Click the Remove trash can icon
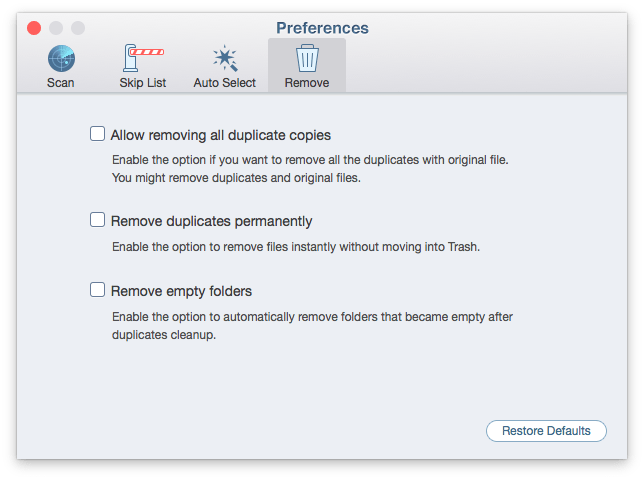 click(x=307, y=58)
